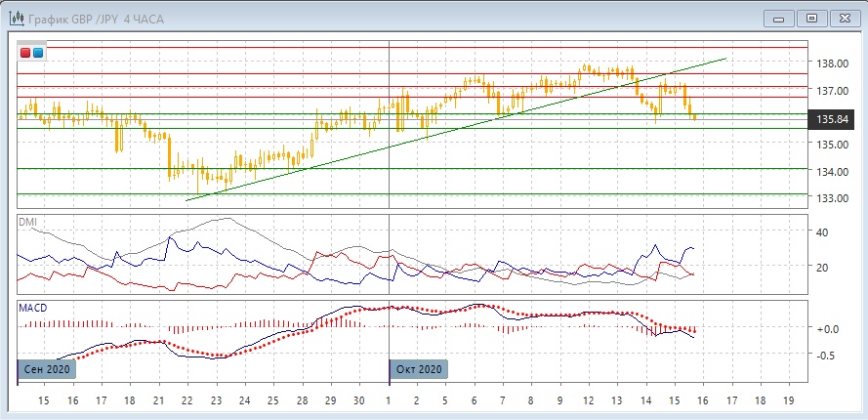The width and height of the screenshot is (868, 420).
Task: Click date label 22 on the time axis
Action: pyautogui.click(x=187, y=400)
